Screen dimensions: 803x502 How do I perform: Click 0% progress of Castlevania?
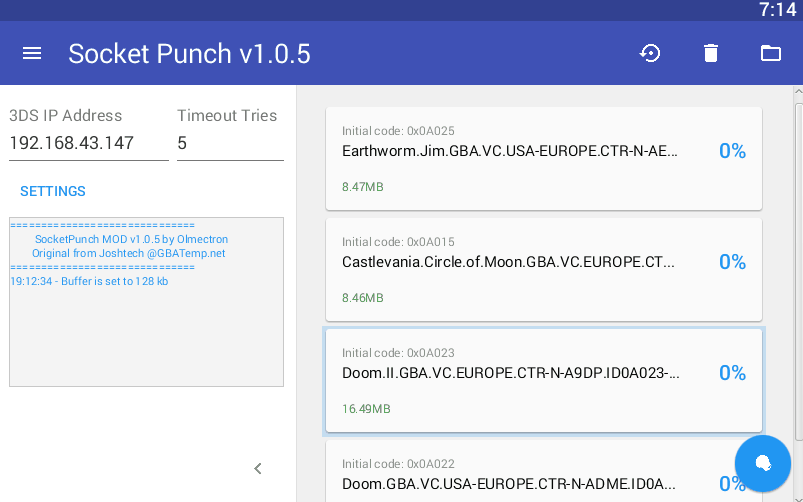click(x=732, y=262)
